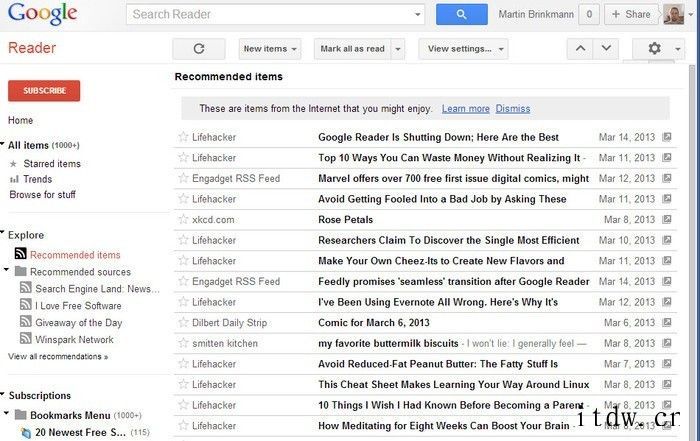The height and width of the screenshot is (441, 700).
Task: Collapse the All items section
Action: pos(3,144)
